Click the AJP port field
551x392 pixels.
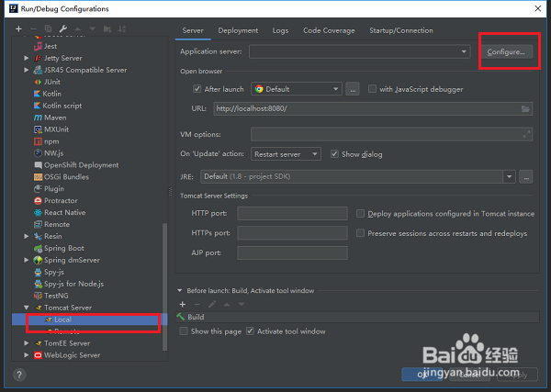[292, 252]
